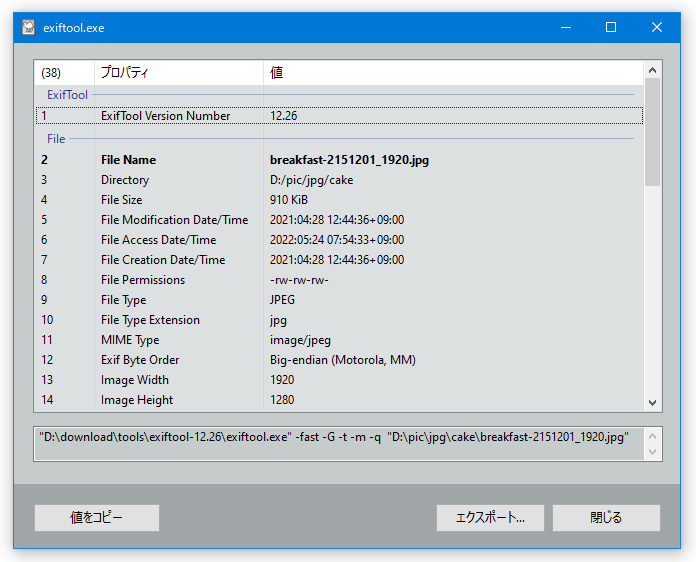Select the Exif Byte Order row
The image size is (696, 562).
click(x=339, y=360)
